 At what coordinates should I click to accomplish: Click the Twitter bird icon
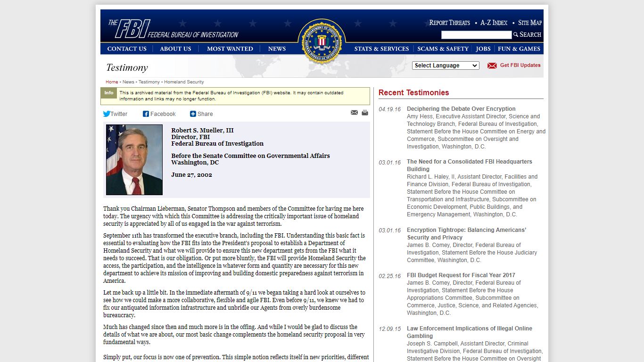tap(107, 114)
